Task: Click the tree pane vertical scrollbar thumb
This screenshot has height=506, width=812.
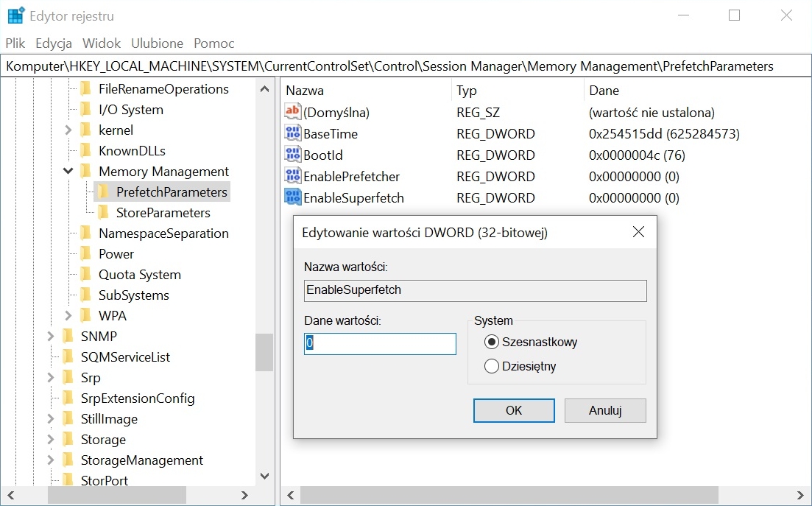Action: (x=264, y=352)
